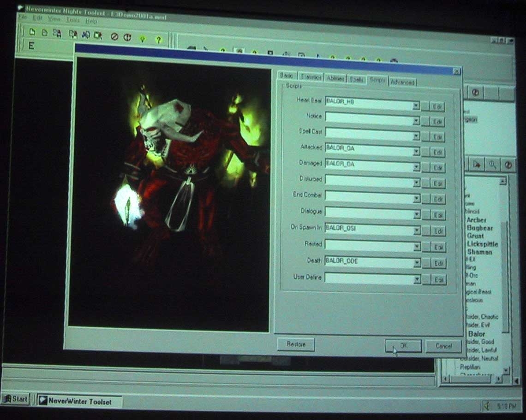The height and width of the screenshot is (420, 526).
Task: Click the magnifier icon in right panel
Action: (492, 164)
